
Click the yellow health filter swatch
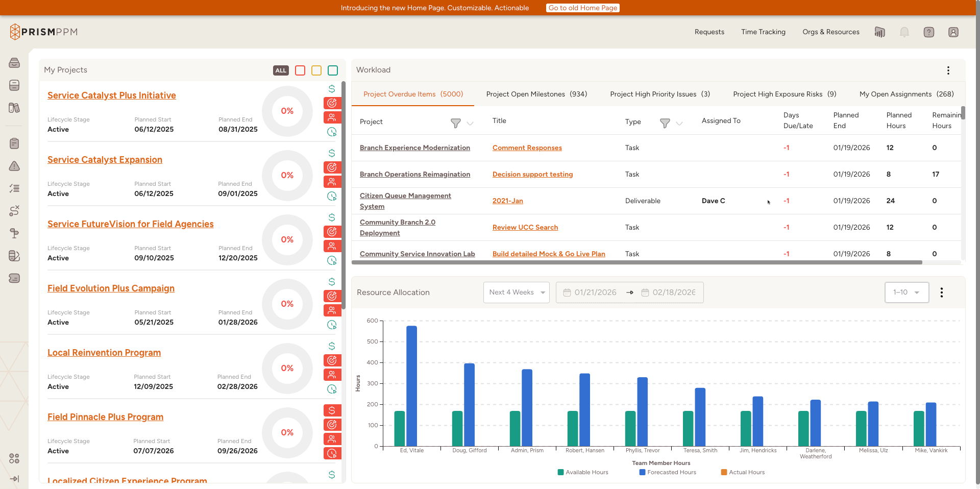[x=316, y=70]
